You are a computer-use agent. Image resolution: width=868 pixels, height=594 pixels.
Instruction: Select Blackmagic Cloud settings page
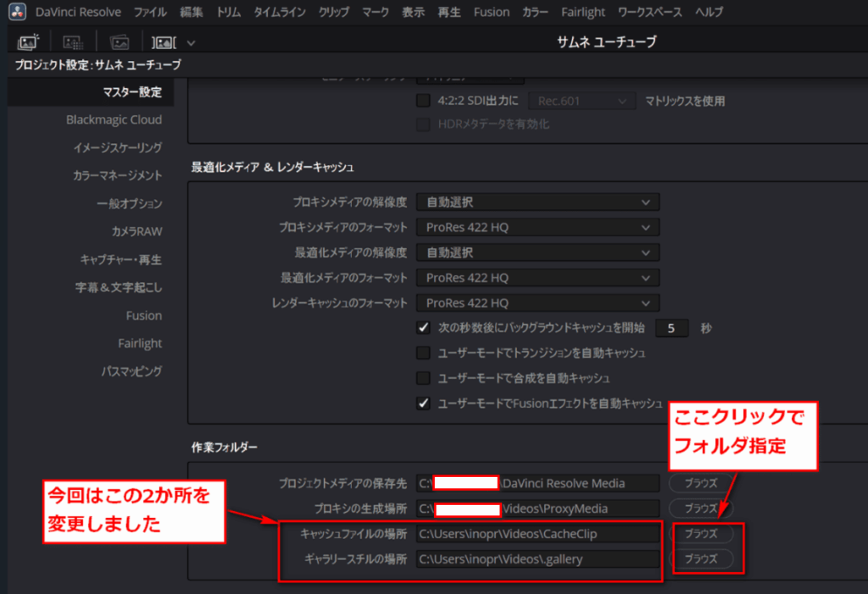114,119
